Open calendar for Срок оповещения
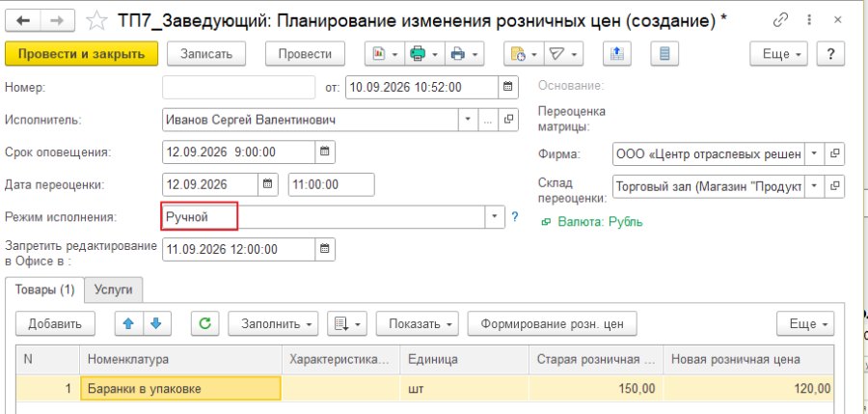 pyautogui.click(x=325, y=152)
